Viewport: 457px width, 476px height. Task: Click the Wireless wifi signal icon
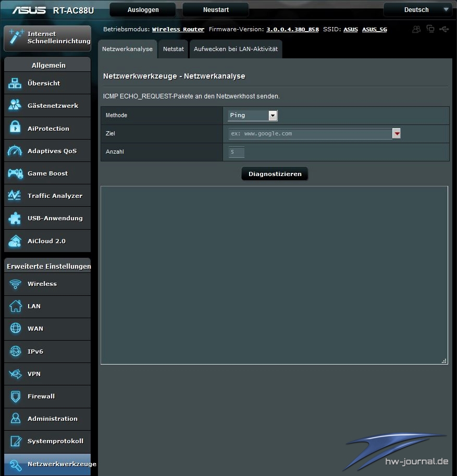pos(15,284)
